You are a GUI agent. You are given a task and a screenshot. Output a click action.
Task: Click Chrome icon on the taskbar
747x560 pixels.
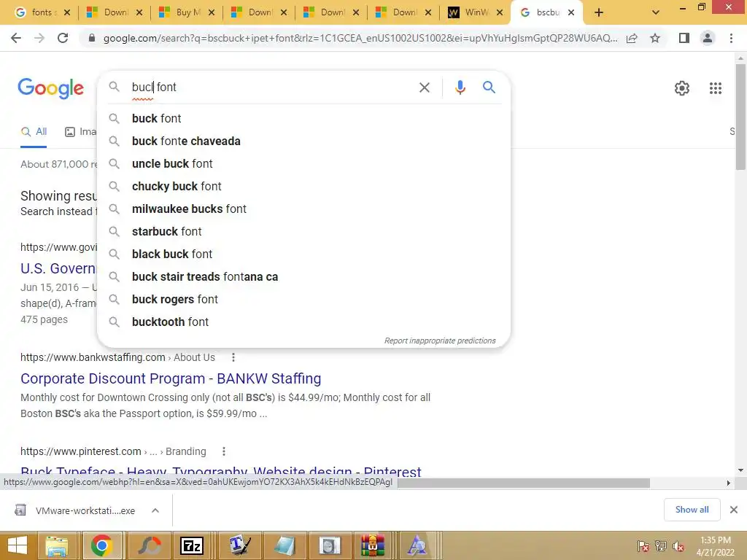101,545
